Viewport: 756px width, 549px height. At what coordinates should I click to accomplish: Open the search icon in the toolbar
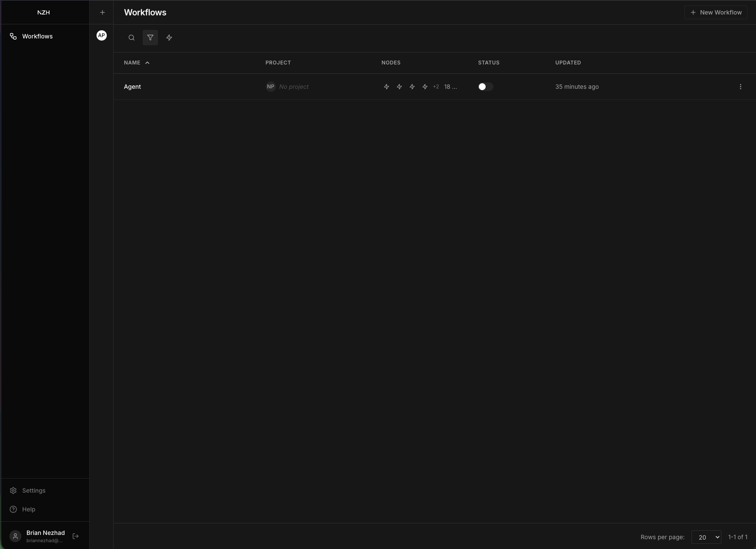coord(131,38)
